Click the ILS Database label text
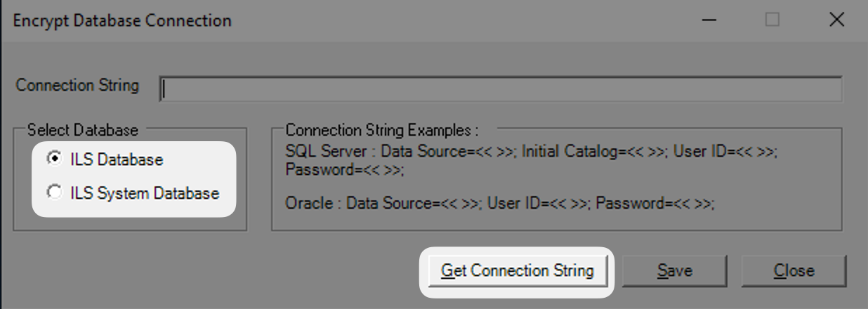Image resolution: width=868 pixels, height=309 pixels. click(x=117, y=159)
